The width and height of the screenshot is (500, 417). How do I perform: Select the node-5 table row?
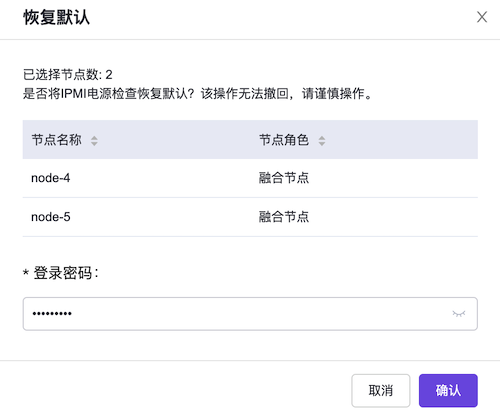click(250, 217)
